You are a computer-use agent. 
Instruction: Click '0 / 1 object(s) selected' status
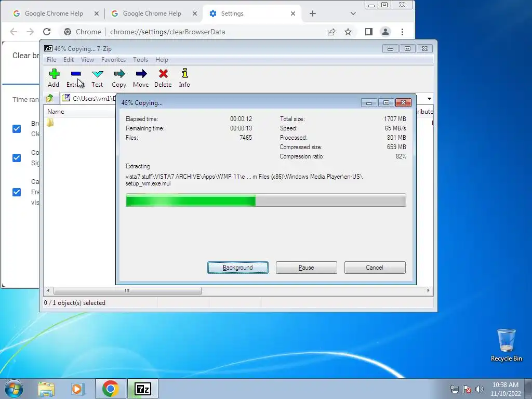click(x=75, y=303)
